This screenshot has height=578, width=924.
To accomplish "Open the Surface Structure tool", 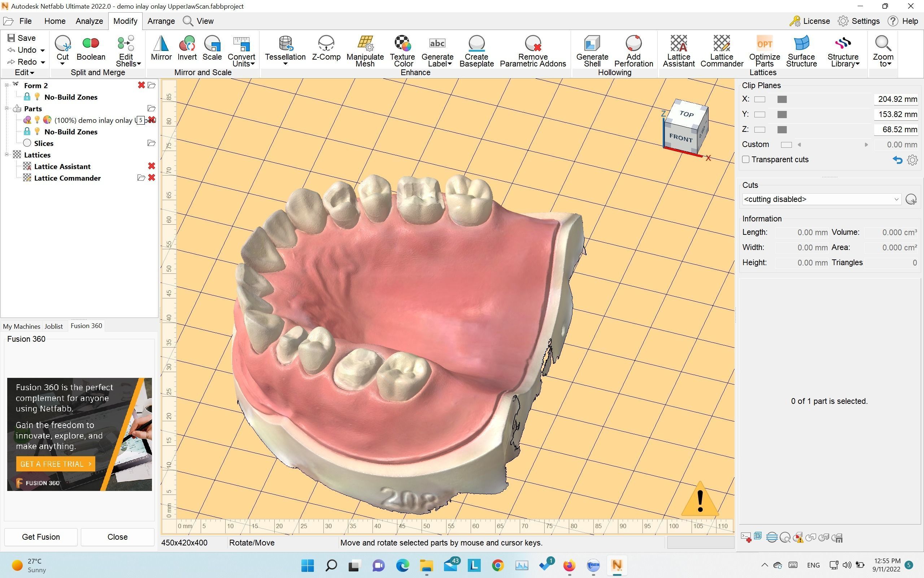I will pos(801,51).
